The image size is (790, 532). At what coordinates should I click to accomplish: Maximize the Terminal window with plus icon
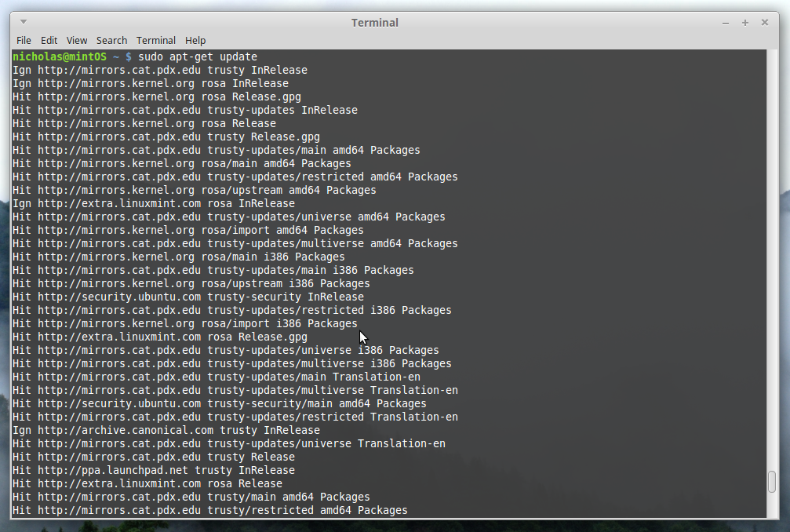point(745,23)
